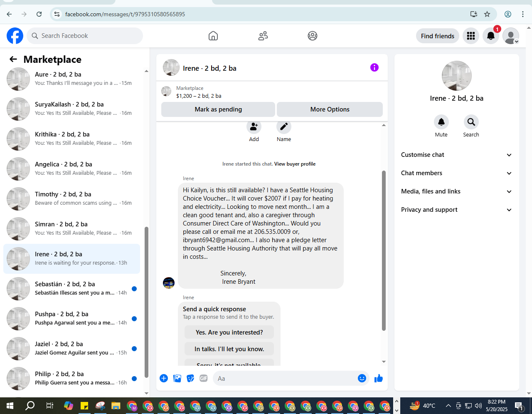Open Philip's unread conversation
This screenshot has height=414, width=532.
[x=71, y=379]
